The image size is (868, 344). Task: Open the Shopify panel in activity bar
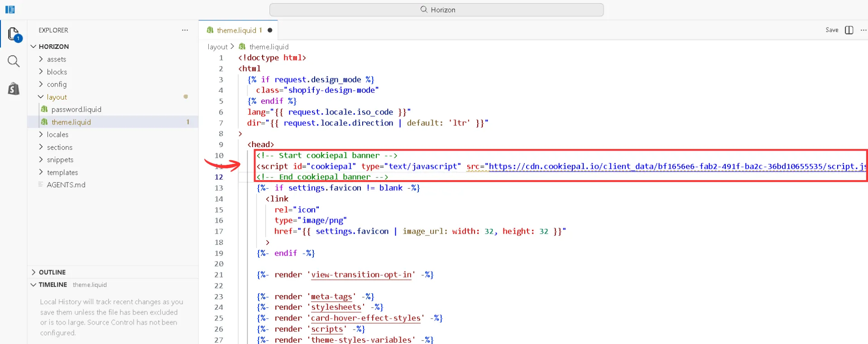(x=14, y=89)
